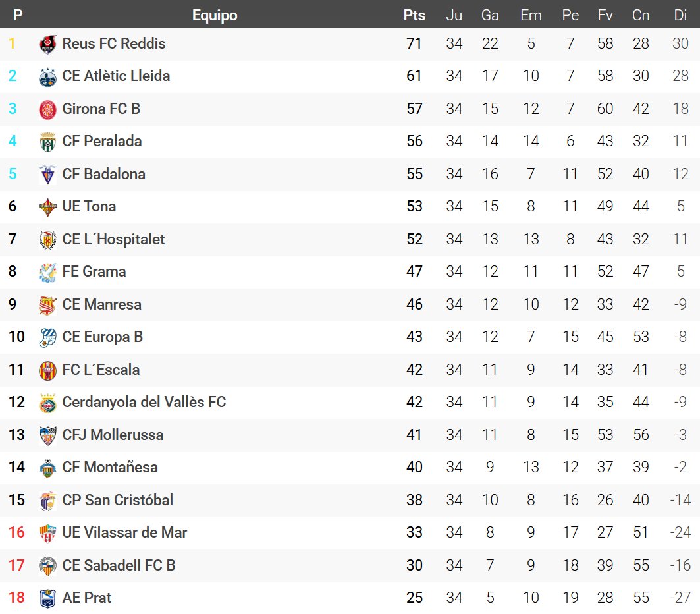This screenshot has height=614, width=700.
Task: Click the Ga wins column header
Action: pos(490,15)
